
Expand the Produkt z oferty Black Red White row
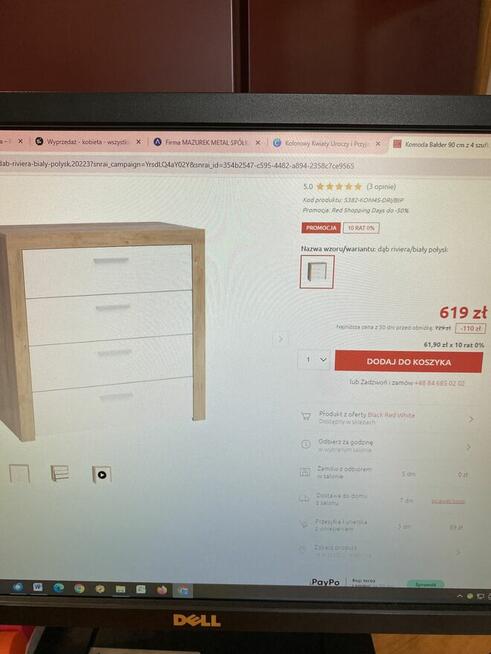[x=388, y=418]
